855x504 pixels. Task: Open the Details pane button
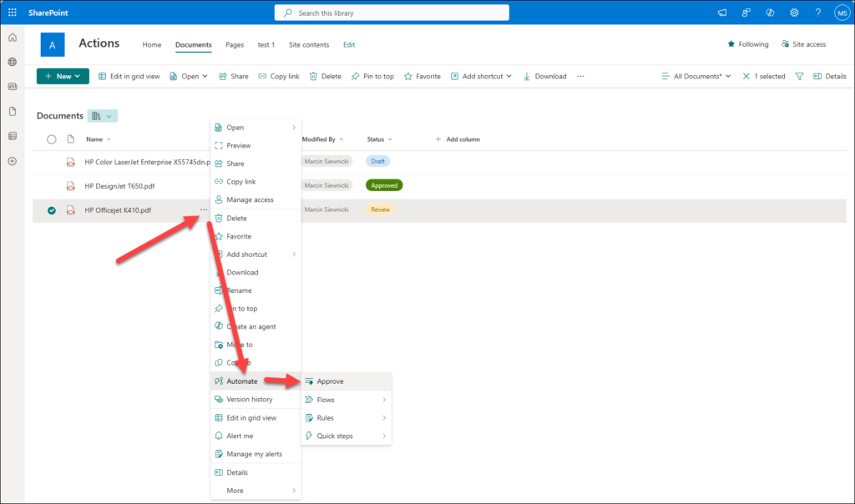coord(829,76)
